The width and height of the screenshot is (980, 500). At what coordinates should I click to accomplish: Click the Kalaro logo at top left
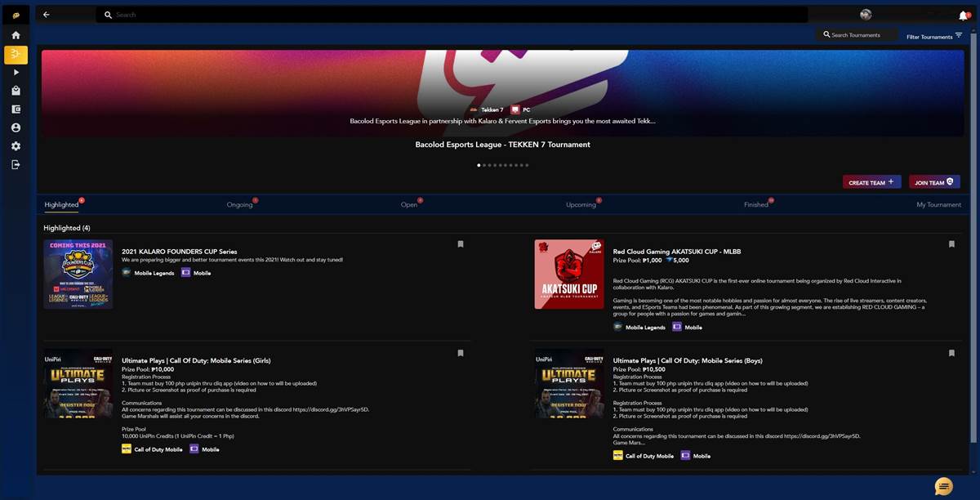pyautogui.click(x=16, y=15)
